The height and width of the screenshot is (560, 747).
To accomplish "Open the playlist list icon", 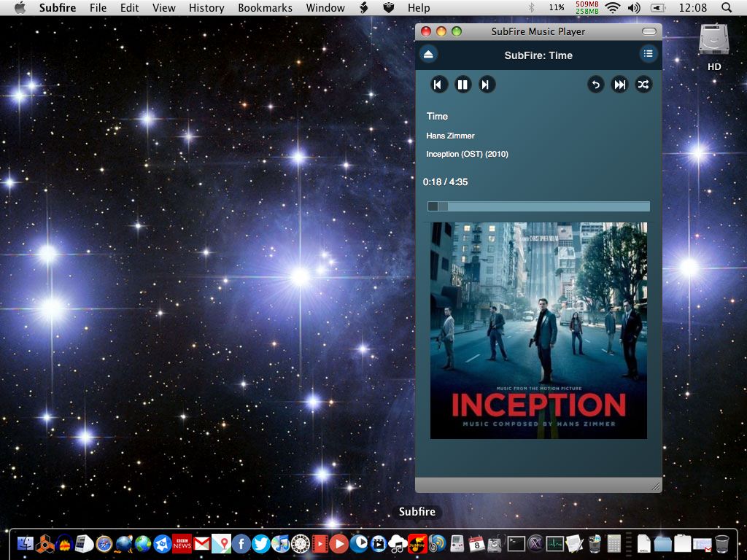I will click(x=648, y=54).
